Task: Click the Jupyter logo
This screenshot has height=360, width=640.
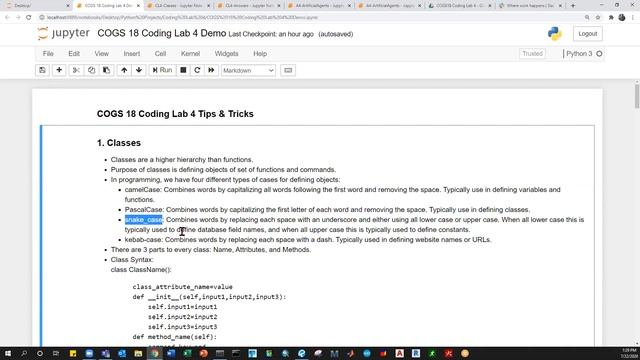Action: pos(63,33)
